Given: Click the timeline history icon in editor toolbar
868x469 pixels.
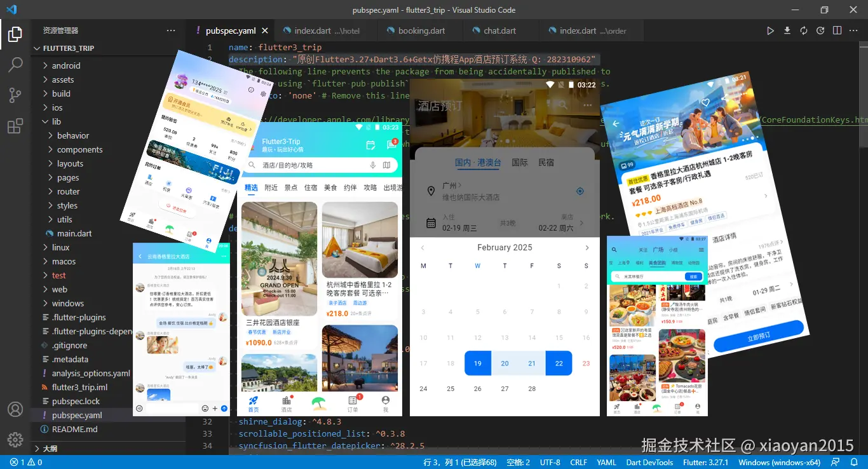Looking at the screenshot, I should pos(820,31).
